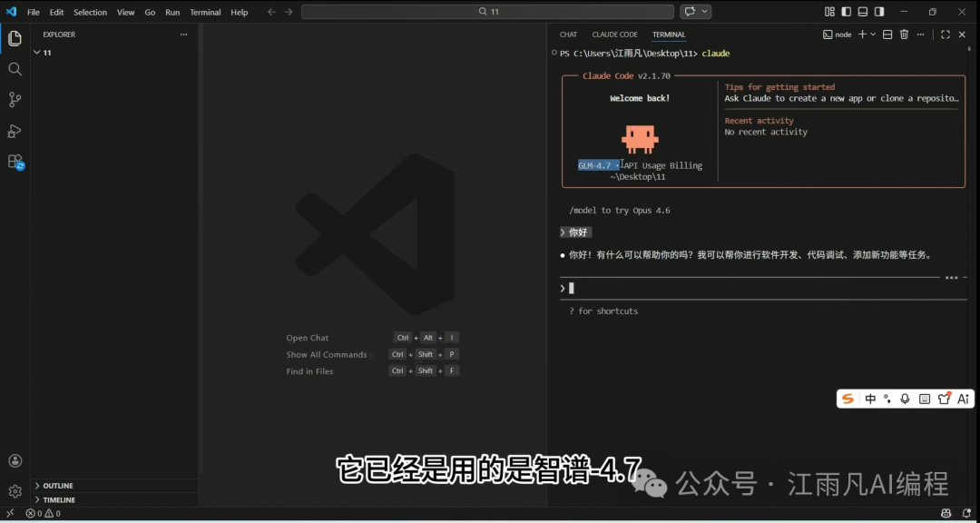The width and height of the screenshot is (980, 523).
Task: Open the Extensions view
Action: coord(15,162)
